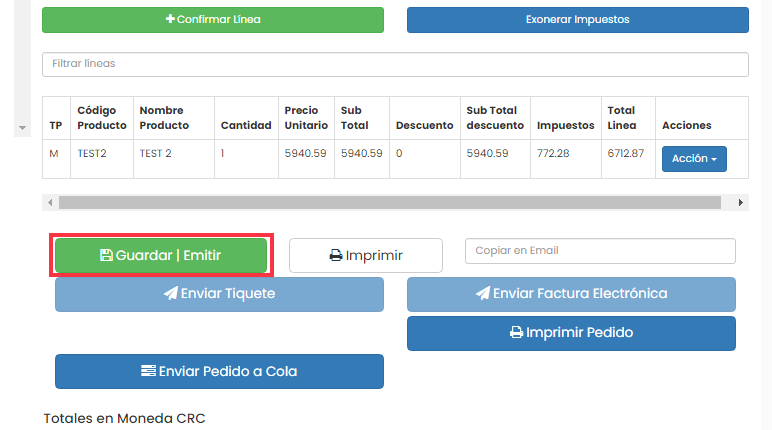Open the Acción dropdown for TEST2 row

pos(694,159)
